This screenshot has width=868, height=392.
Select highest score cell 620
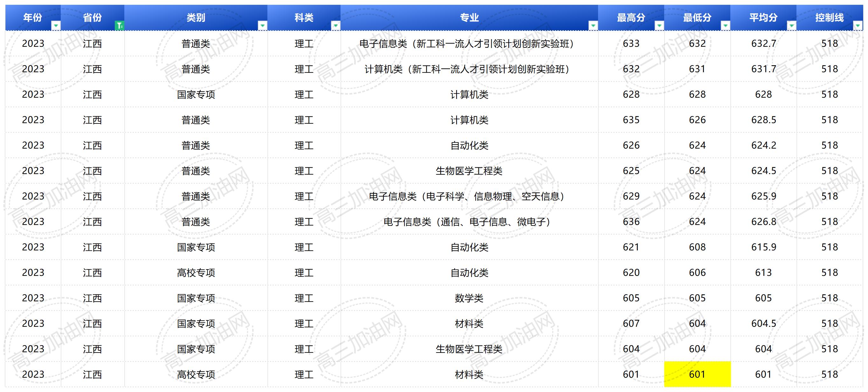click(x=631, y=273)
